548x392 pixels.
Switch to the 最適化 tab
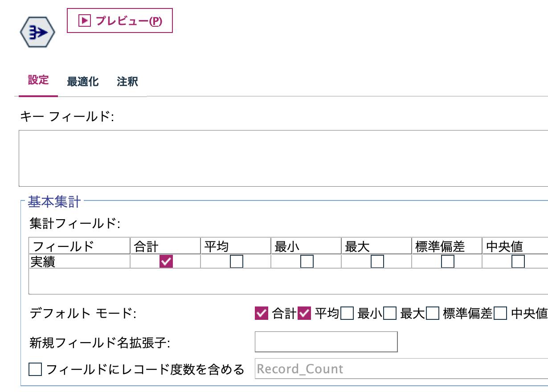(x=82, y=82)
